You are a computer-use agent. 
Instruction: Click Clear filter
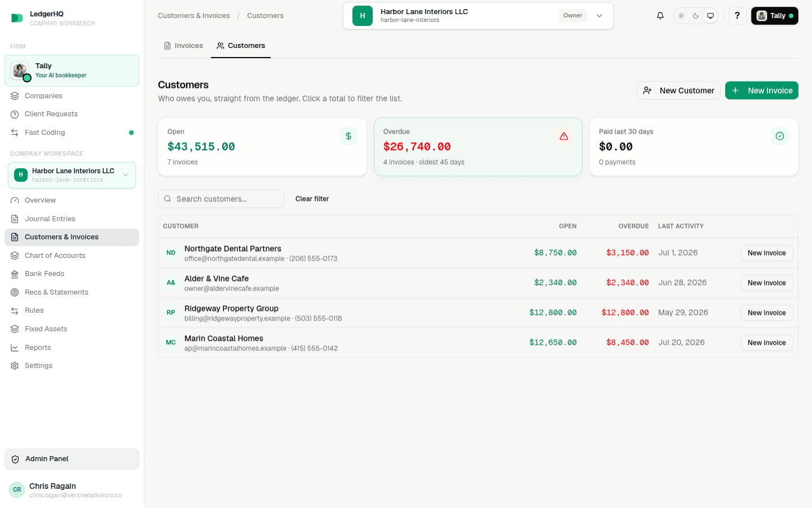(312, 199)
